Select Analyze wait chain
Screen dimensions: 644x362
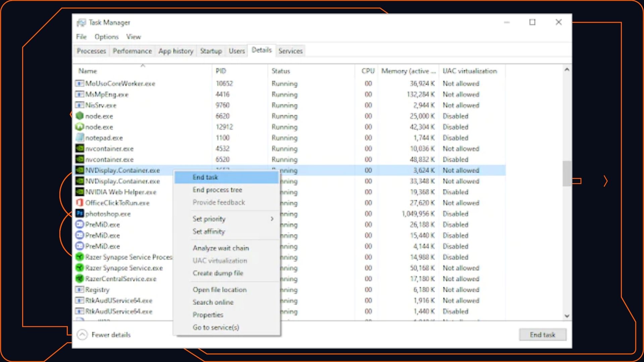point(227,248)
